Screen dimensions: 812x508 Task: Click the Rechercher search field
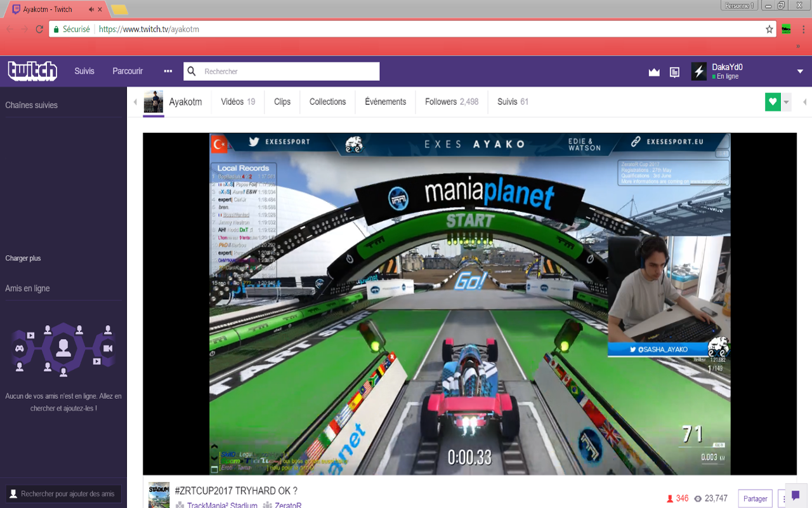coord(289,72)
